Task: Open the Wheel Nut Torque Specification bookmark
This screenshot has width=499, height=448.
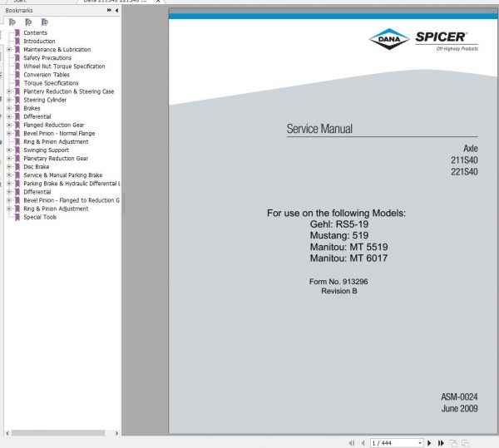Action: point(64,66)
